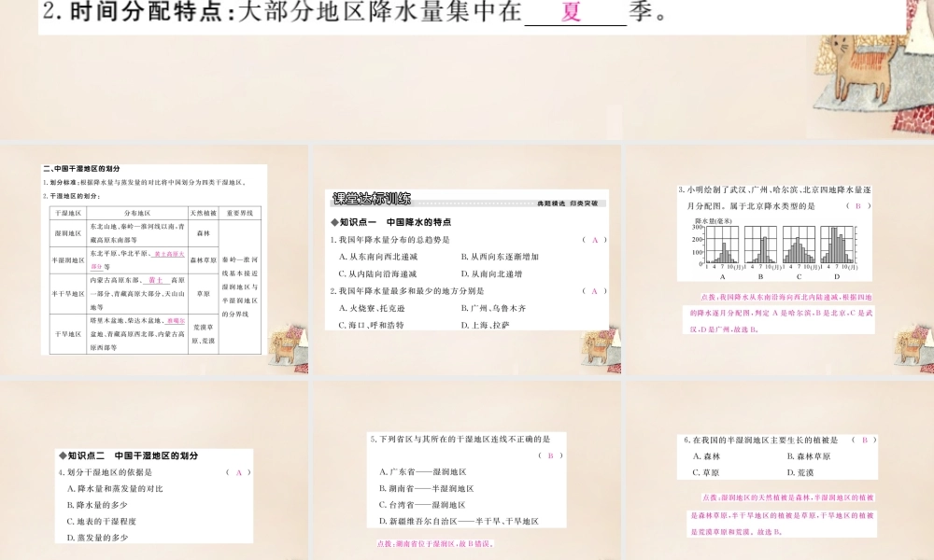Click the 课堂达标训练 heading

(x=372, y=199)
